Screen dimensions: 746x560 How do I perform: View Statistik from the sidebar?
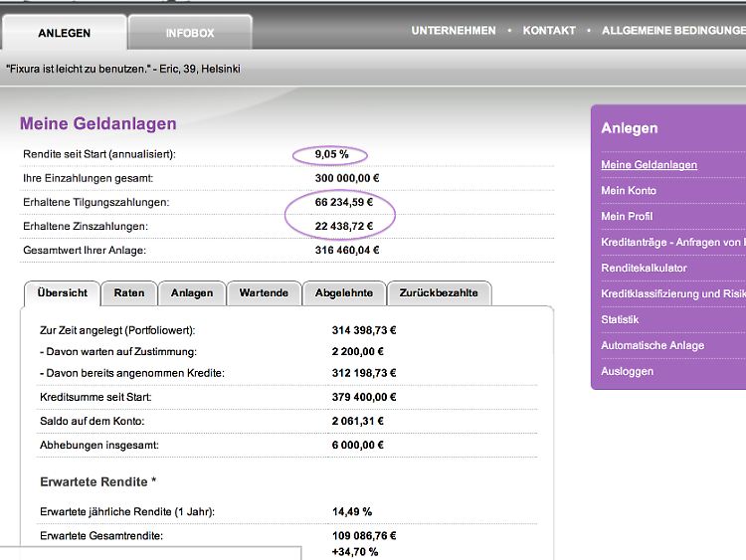point(620,320)
